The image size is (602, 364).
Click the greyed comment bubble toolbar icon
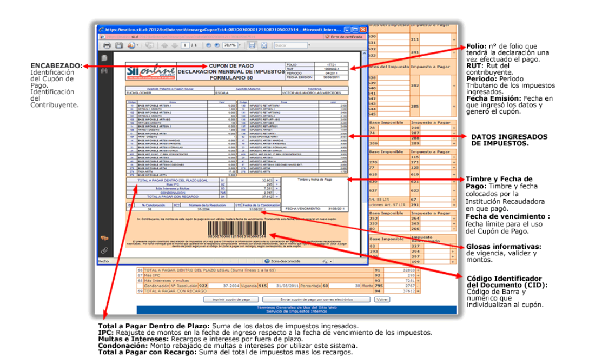pyautogui.click(x=150, y=45)
